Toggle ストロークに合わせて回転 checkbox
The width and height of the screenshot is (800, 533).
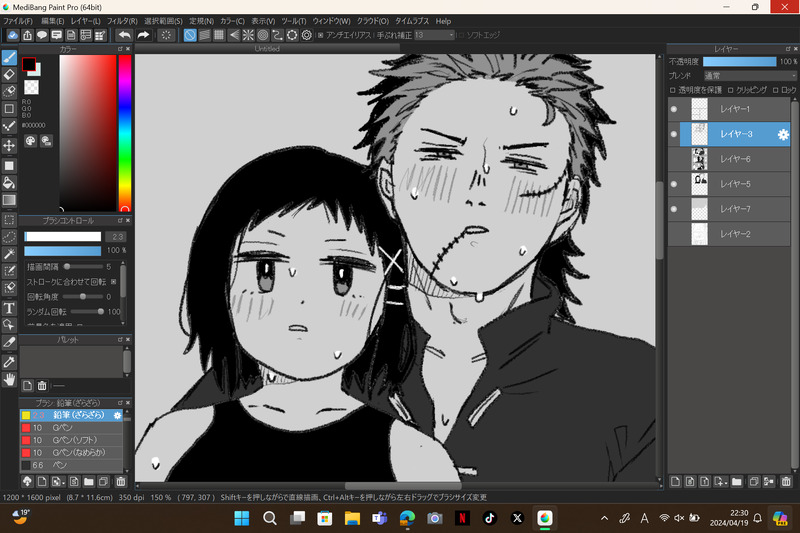coord(113,282)
